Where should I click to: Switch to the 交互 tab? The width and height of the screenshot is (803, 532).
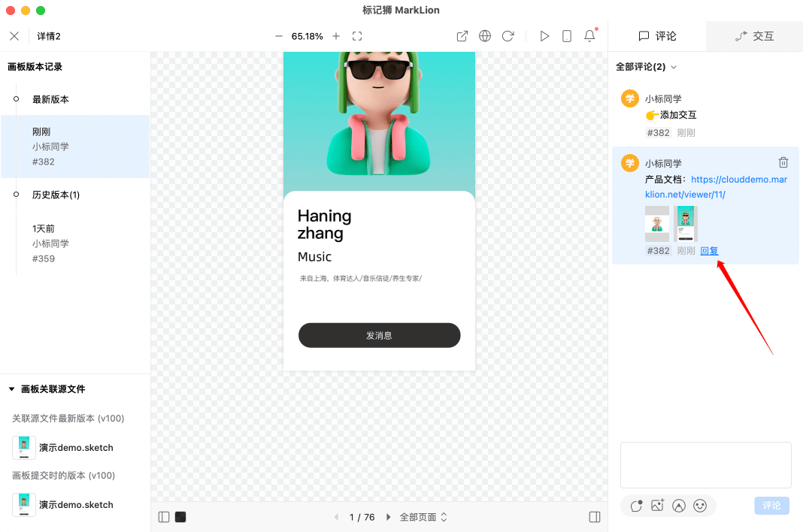tap(754, 36)
